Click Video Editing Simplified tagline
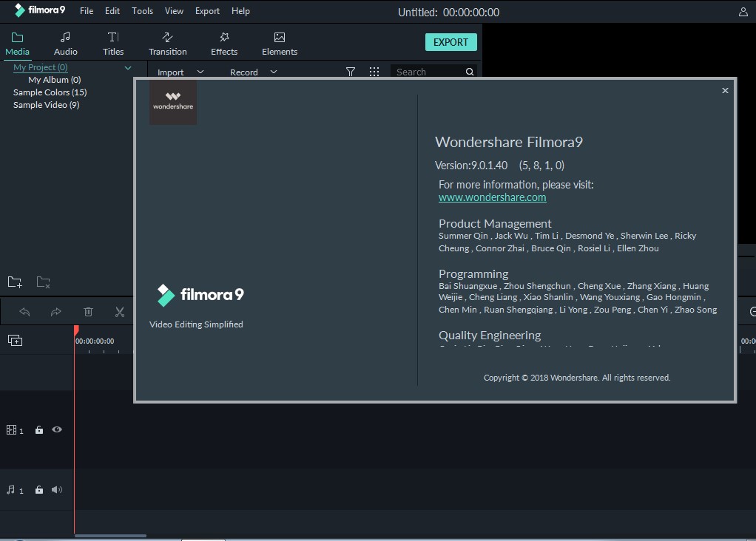This screenshot has width=756, height=541. (196, 324)
